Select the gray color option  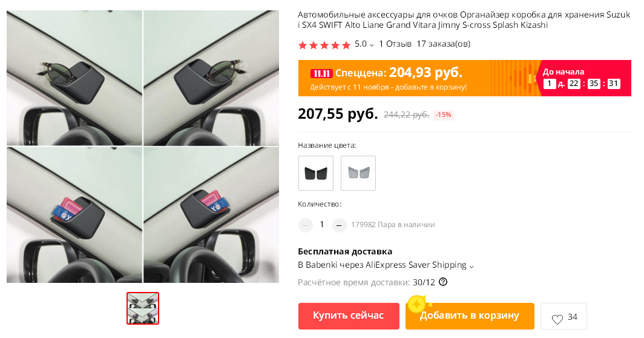click(358, 173)
